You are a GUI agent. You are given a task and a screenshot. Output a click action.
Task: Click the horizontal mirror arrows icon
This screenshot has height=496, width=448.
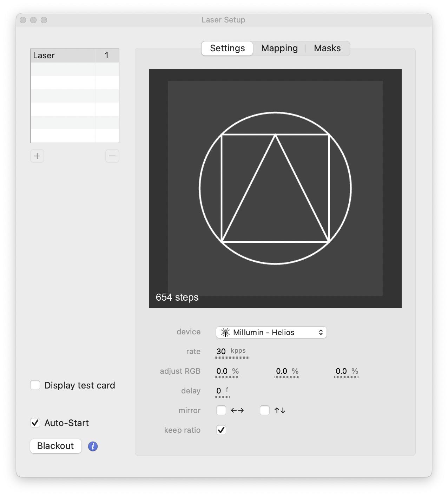[x=237, y=410]
